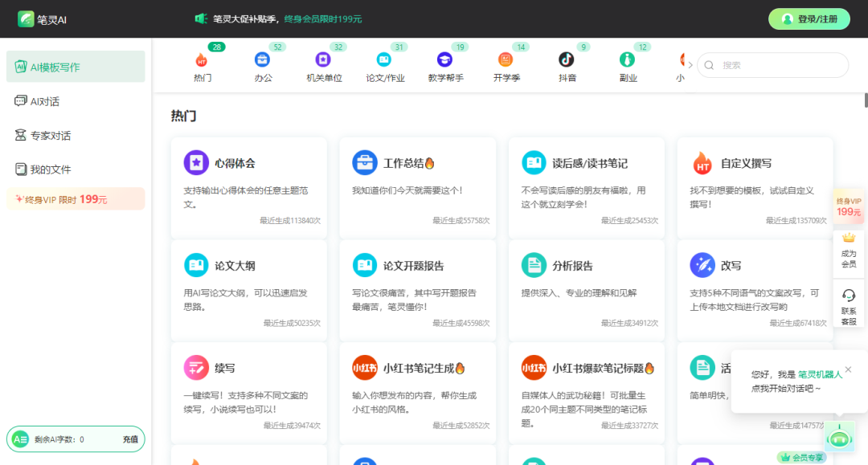Click the 剩余AI字数: 0 text
This screenshot has width=868, height=465.
[x=59, y=439]
